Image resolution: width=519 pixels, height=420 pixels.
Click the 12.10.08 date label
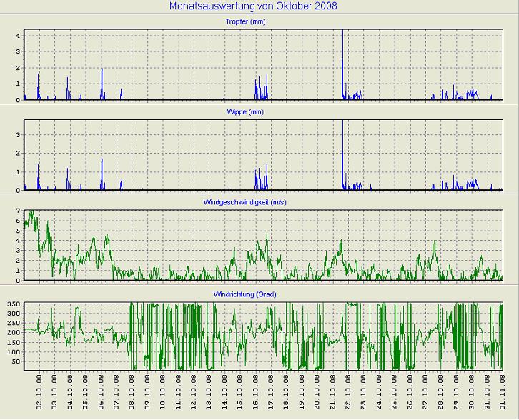click(x=193, y=392)
